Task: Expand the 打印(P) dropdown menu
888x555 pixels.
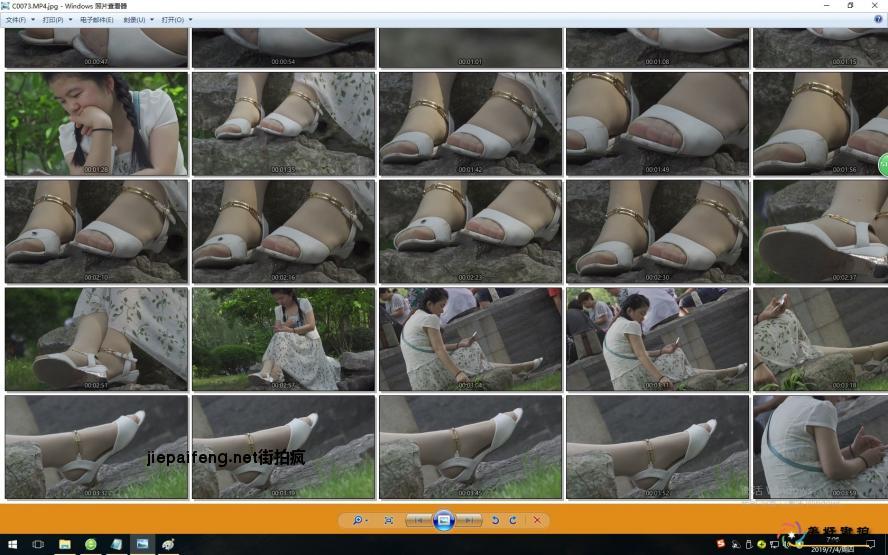Action: click(x=56, y=19)
